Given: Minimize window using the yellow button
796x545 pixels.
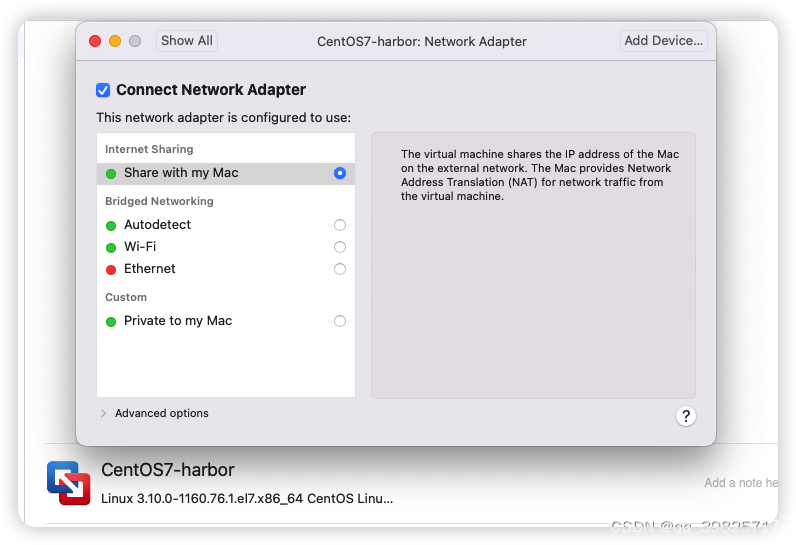Looking at the screenshot, I should tap(115, 41).
